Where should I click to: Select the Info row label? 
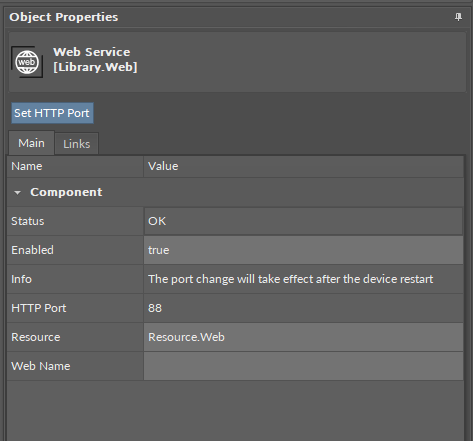pos(21,279)
